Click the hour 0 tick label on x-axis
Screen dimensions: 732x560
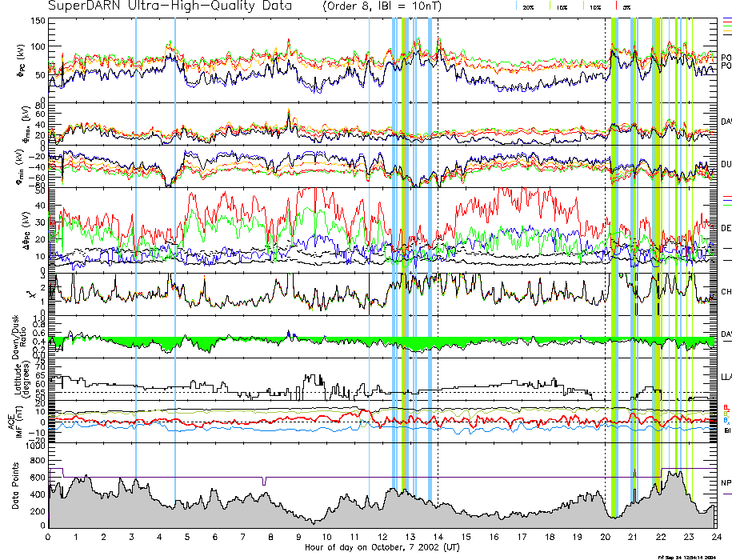48,536
